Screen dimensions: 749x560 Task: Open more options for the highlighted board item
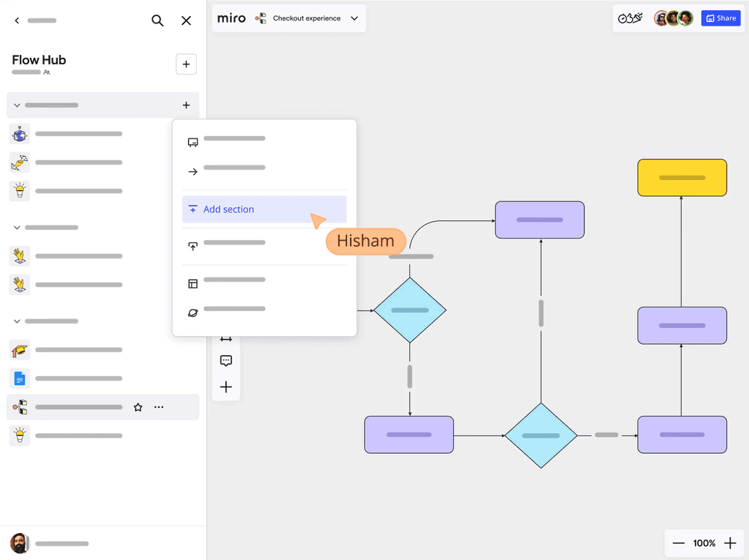pos(159,407)
